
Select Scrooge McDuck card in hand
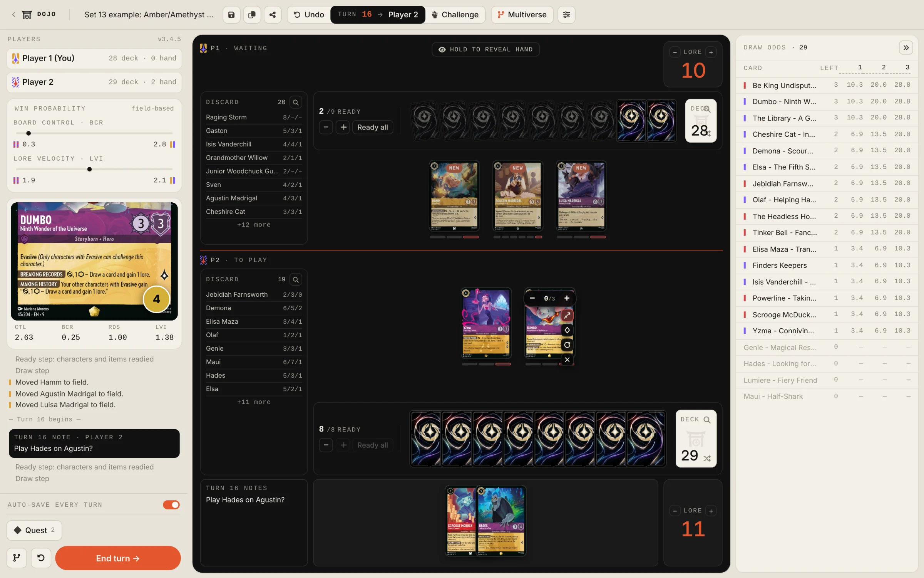pyautogui.click(x=461, y=521)
